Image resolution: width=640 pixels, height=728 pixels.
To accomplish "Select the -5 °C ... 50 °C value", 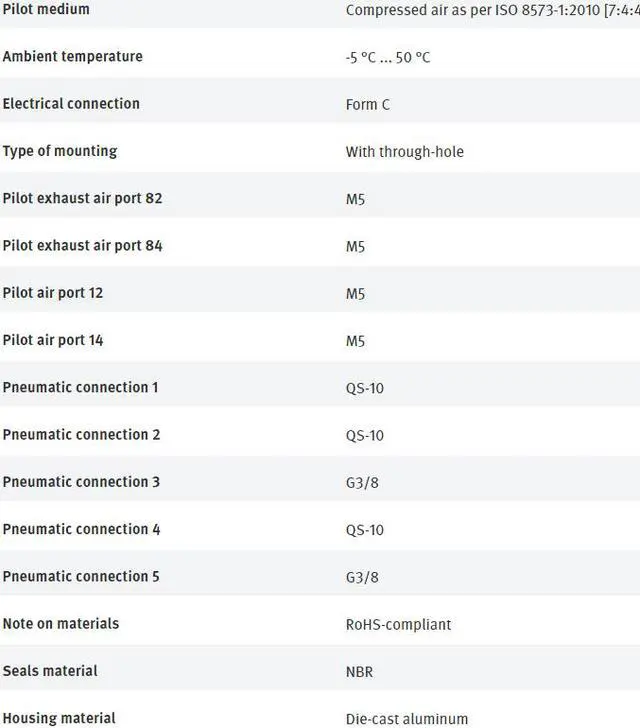I will coord(388,58).
